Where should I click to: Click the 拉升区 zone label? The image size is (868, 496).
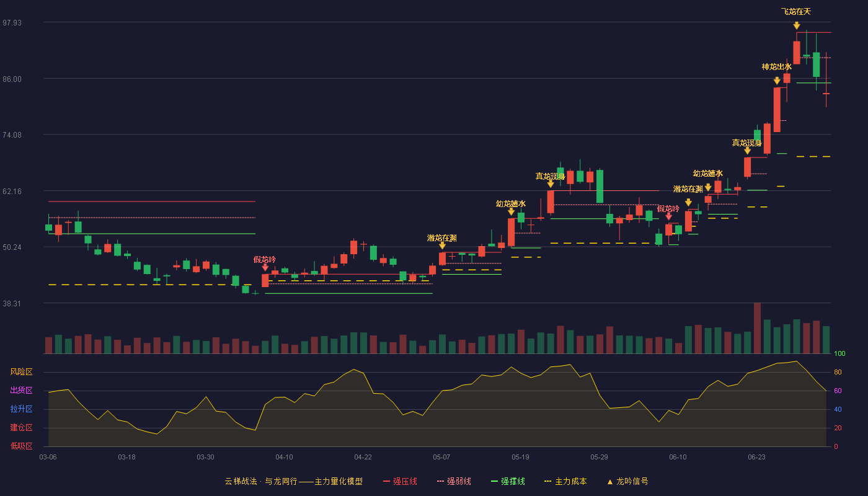[21, 409]
